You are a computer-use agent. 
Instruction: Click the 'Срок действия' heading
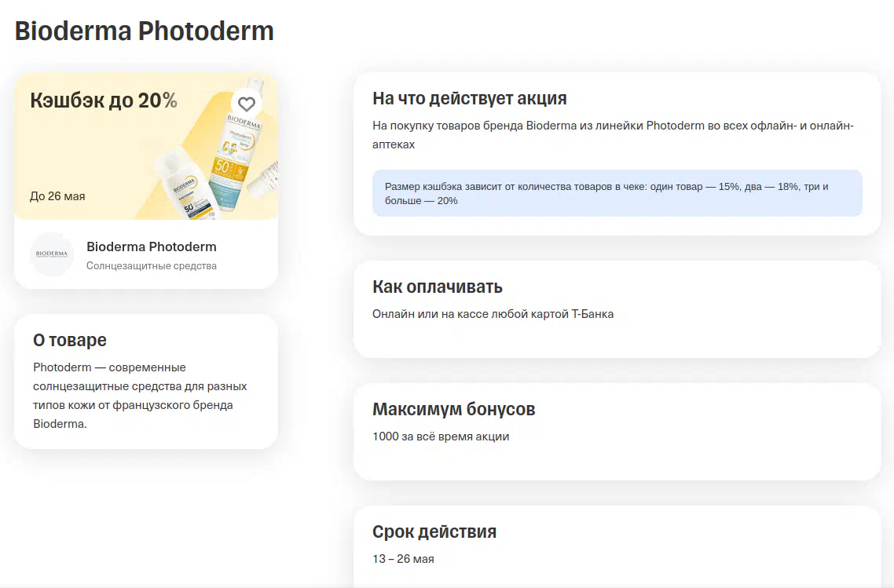pos(434,531)
